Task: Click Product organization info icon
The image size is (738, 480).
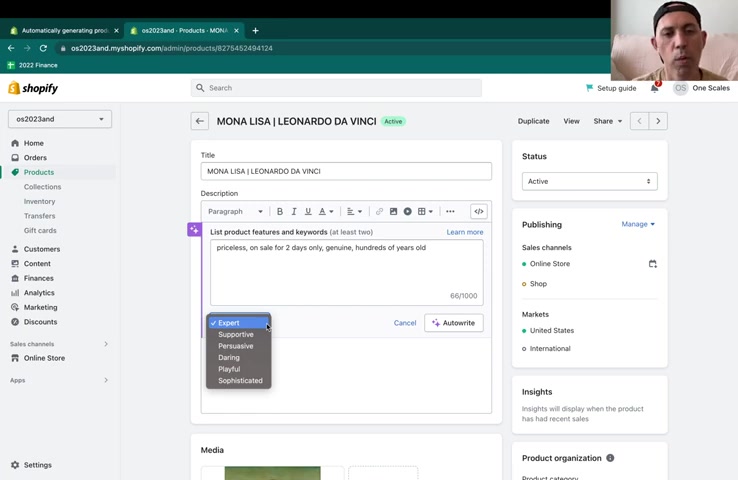Action: click(x=610, y=458)
